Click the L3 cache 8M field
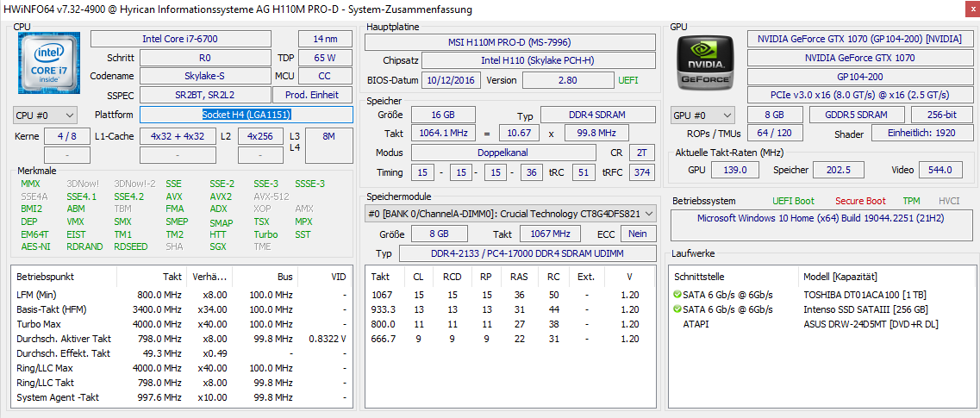Screen dimensions: 980x418 click(x=328, y=146)
